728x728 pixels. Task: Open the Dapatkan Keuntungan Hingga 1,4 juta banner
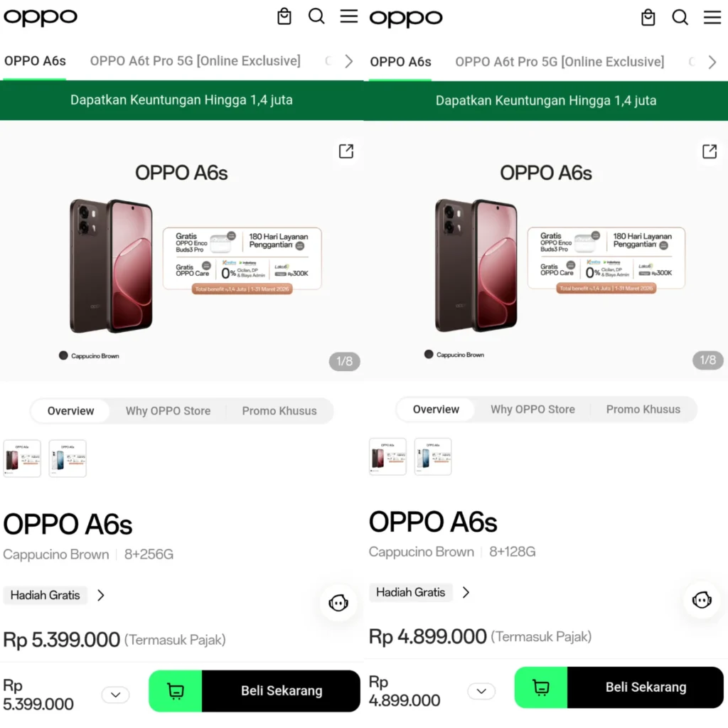[181, 100]
